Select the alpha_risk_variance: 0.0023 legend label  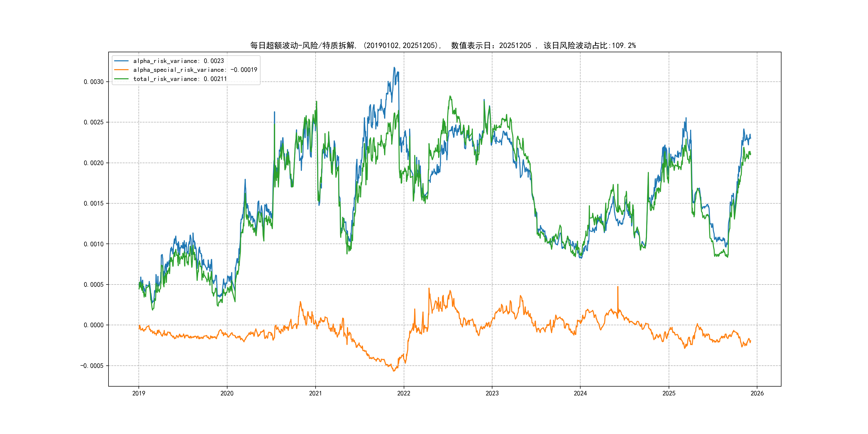(178, 61)
